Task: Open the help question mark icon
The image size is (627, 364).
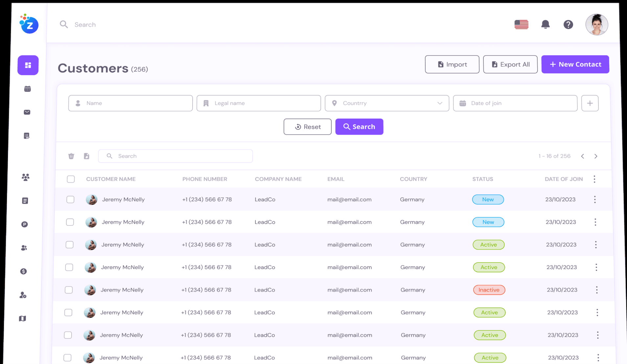Action: pos(568,24)
